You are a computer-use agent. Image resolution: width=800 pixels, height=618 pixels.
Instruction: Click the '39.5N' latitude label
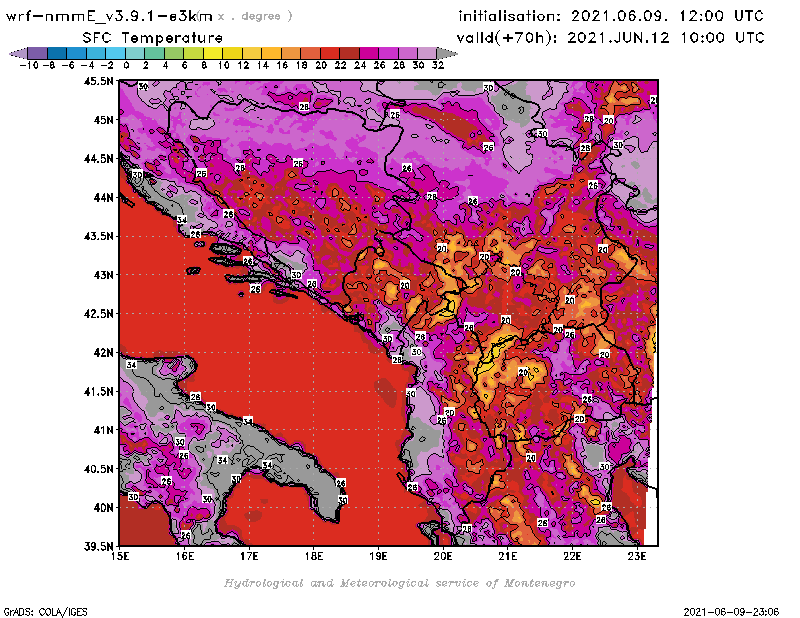tap(98, 547)
